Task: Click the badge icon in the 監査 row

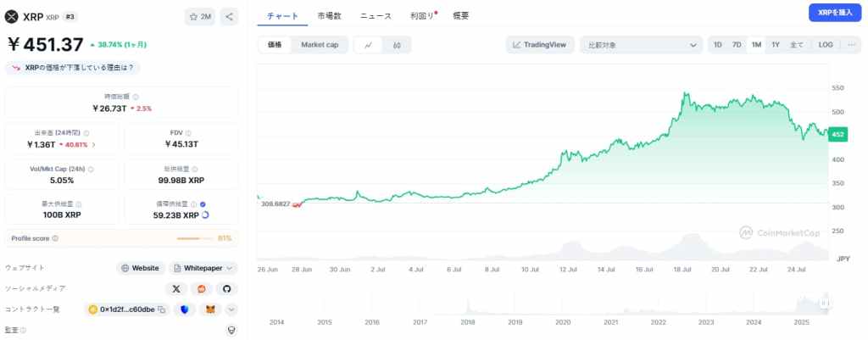Action: [232, 330]
